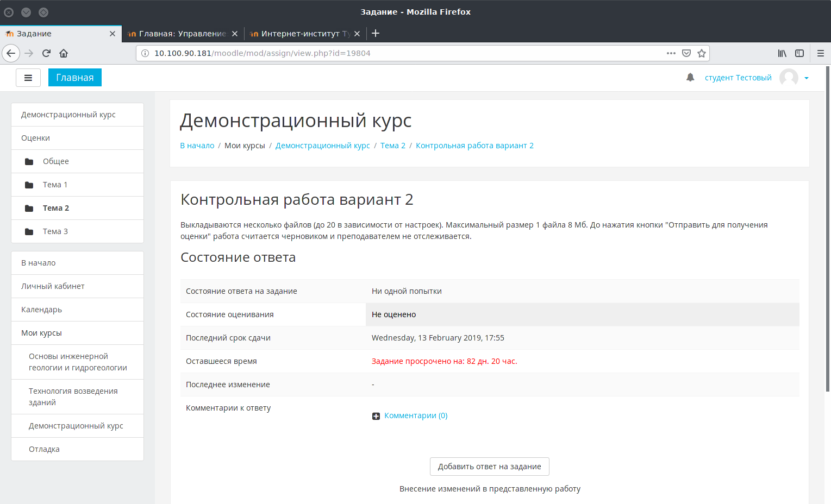The width and height of the screenshot is (831, 504).
Task: Click red Задание просрочено text
Action: click(x=445, y=361)
